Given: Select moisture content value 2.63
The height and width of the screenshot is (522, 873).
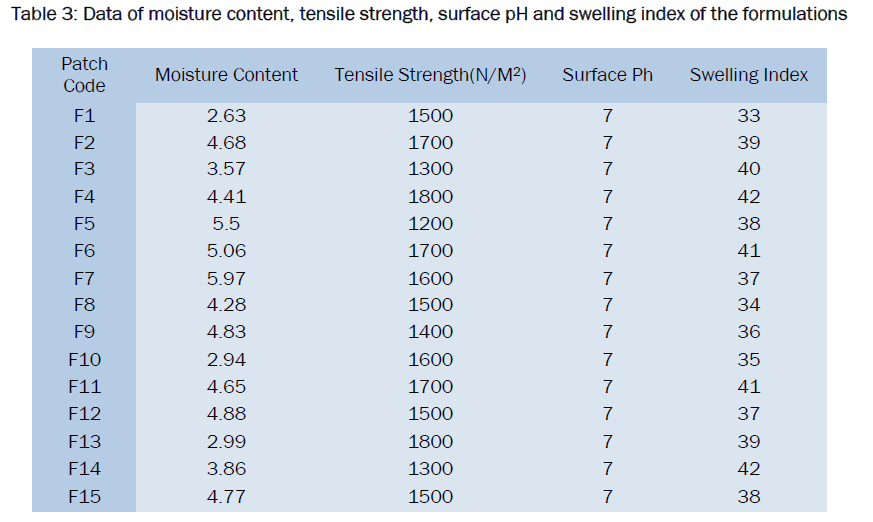Looking at the screenshot, I should [226, 115].
